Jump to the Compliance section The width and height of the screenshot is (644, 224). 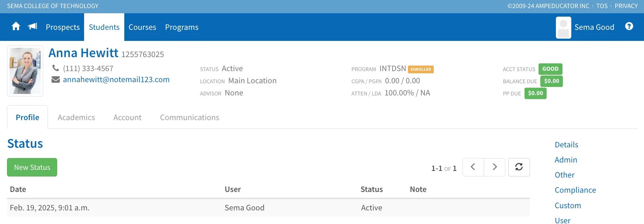pos(575,190)
